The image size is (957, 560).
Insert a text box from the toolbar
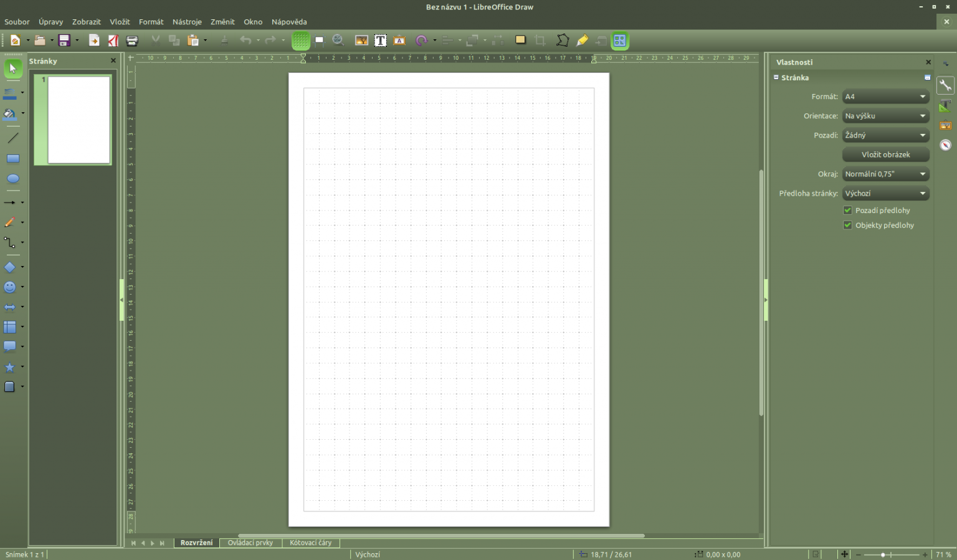click(x=380, y=40)
